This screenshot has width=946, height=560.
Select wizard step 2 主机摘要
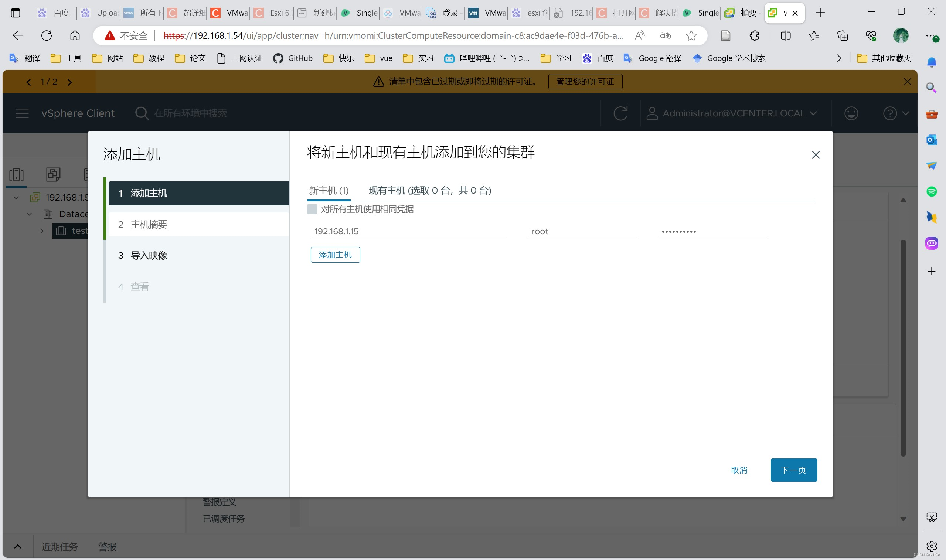pos(198,225)
